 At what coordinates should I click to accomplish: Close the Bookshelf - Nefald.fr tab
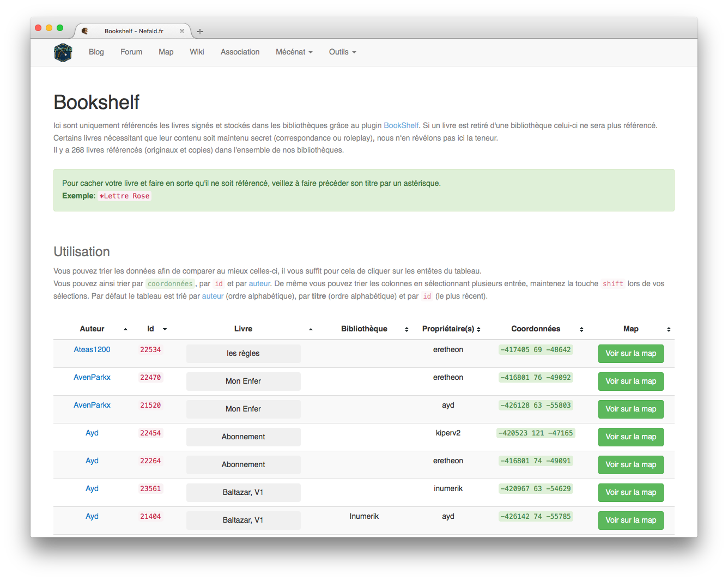(182, 31)
